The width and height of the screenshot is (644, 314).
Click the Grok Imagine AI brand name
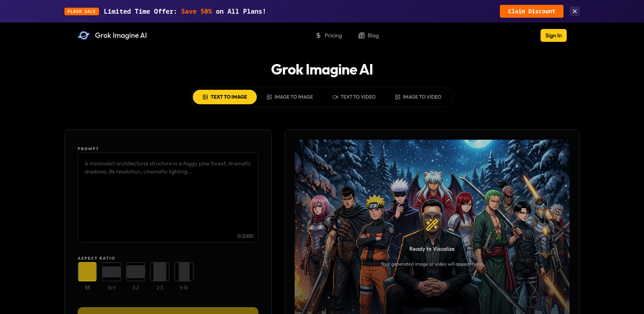121,35
